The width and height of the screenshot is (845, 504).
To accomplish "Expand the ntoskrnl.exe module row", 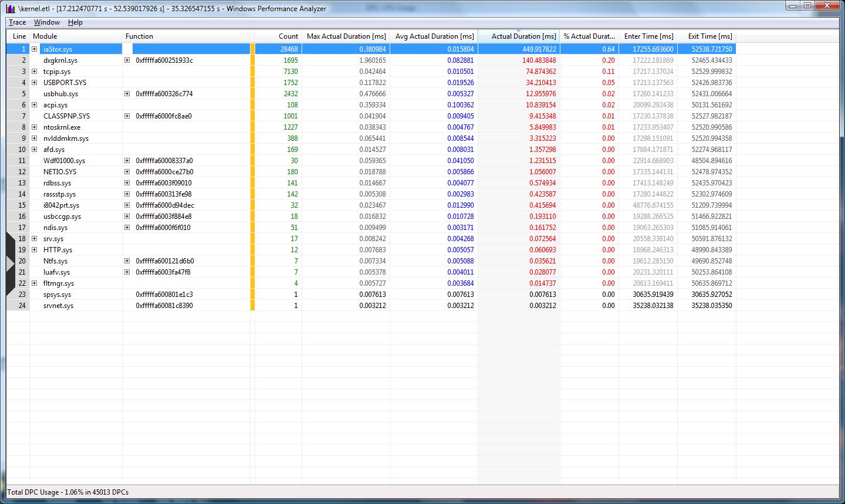I will (34, 127).
